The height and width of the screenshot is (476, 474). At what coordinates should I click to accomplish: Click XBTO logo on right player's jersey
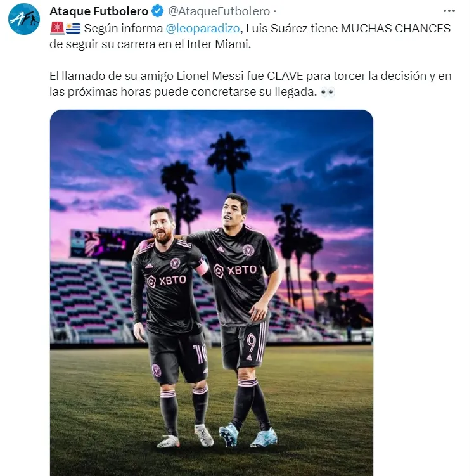pyautogui.click(x=235, y=270)
